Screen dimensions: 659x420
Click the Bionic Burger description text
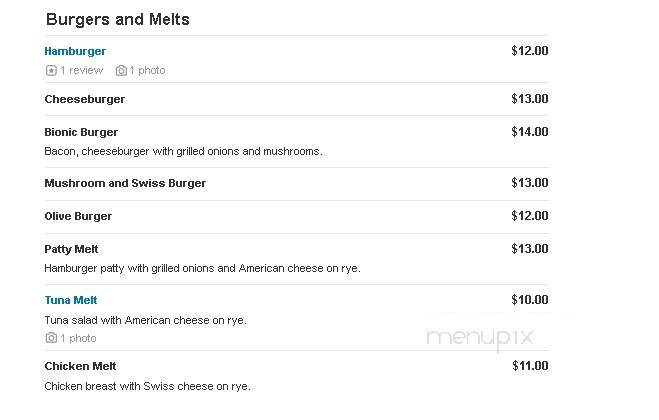pyautogui.click(x=184, y=151)
